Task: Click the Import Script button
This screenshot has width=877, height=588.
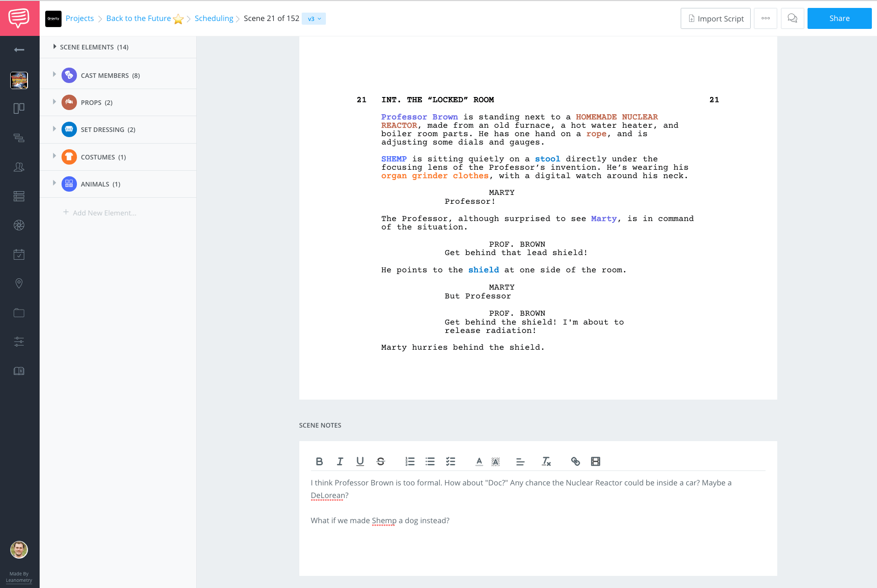Action: coord(715,19)
